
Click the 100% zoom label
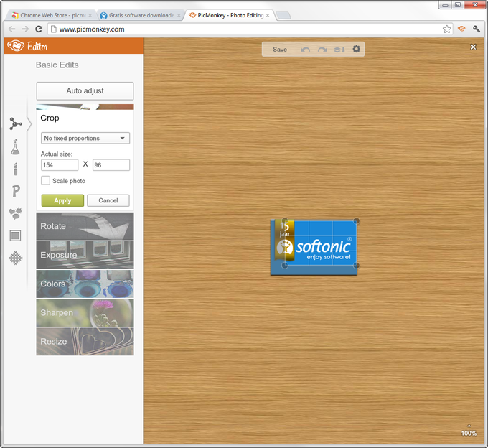pos(469,433)
